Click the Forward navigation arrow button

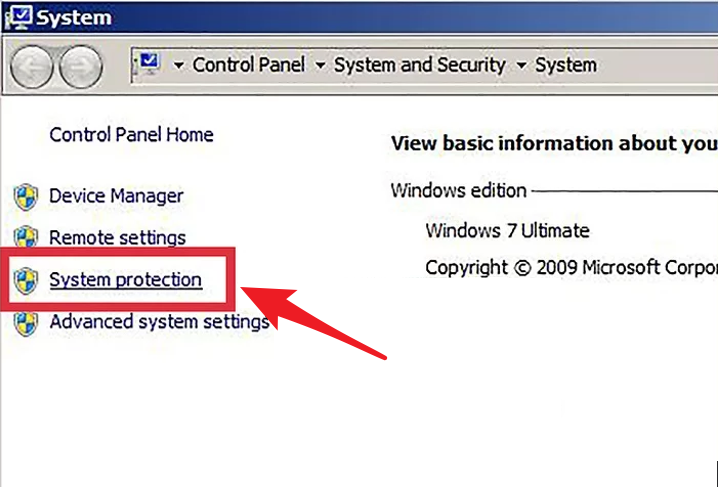pos(81,67)
